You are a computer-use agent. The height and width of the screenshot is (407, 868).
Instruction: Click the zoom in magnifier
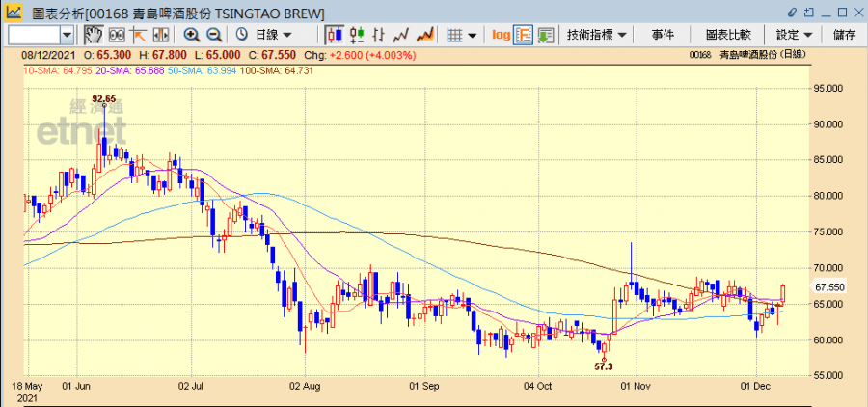pyautogui.click(x=192, y=35)
